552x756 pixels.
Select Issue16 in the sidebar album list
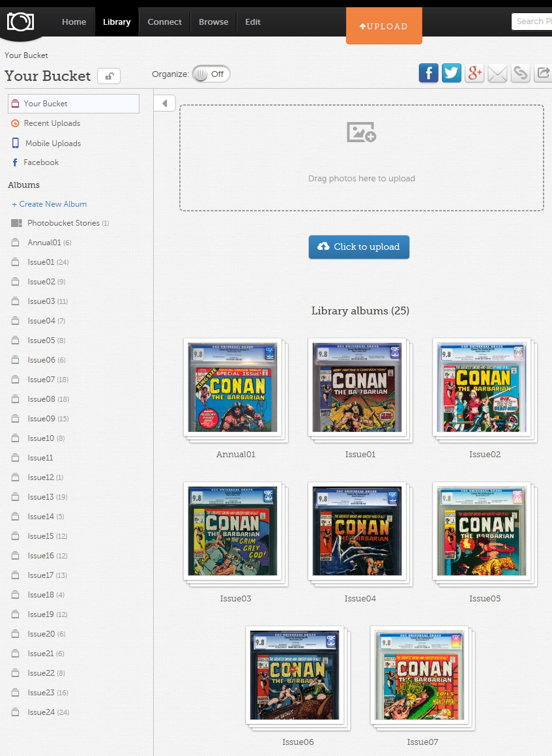pyautogui.click(x=47, y=556)
